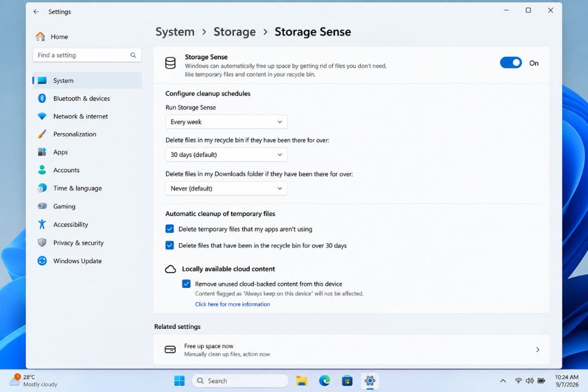Viewport: 588px width, 392px height.
Task: Show hidden icons chevron in system tray
Action: (503, 381)
